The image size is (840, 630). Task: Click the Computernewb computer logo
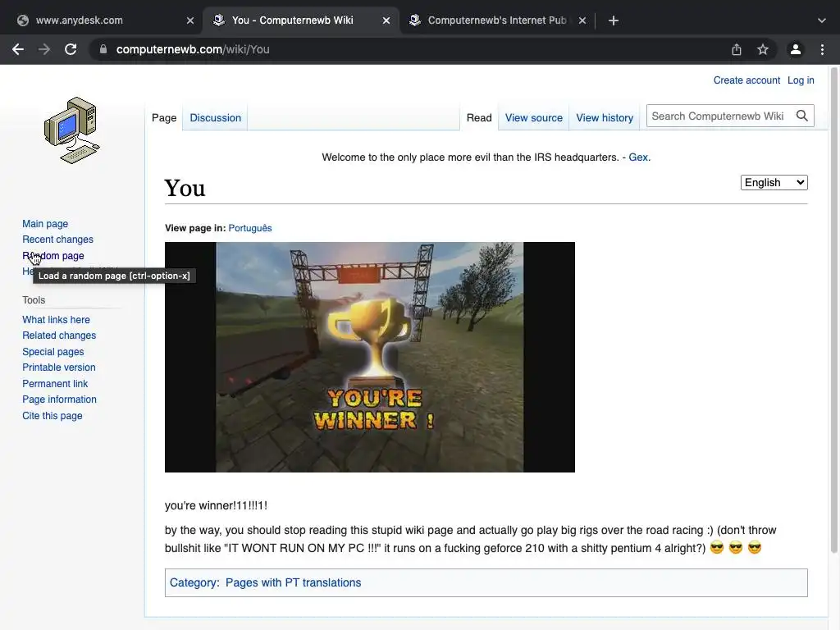(x=72, y=130)
